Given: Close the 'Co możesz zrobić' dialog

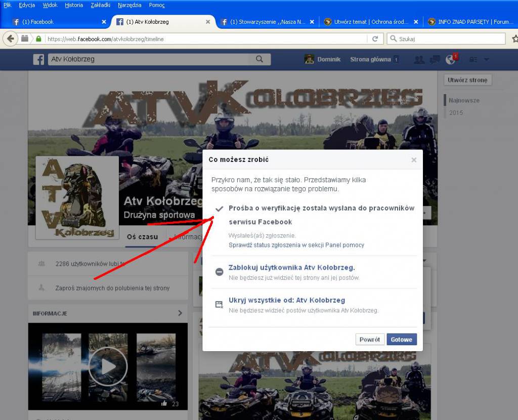Looking at the screenshot, I should (414, 160).
